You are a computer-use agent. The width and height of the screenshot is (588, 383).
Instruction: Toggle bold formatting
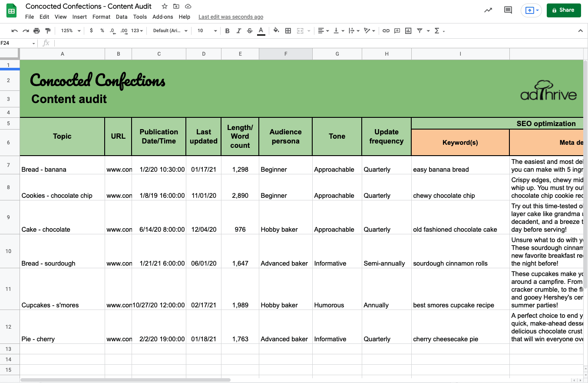227,31
